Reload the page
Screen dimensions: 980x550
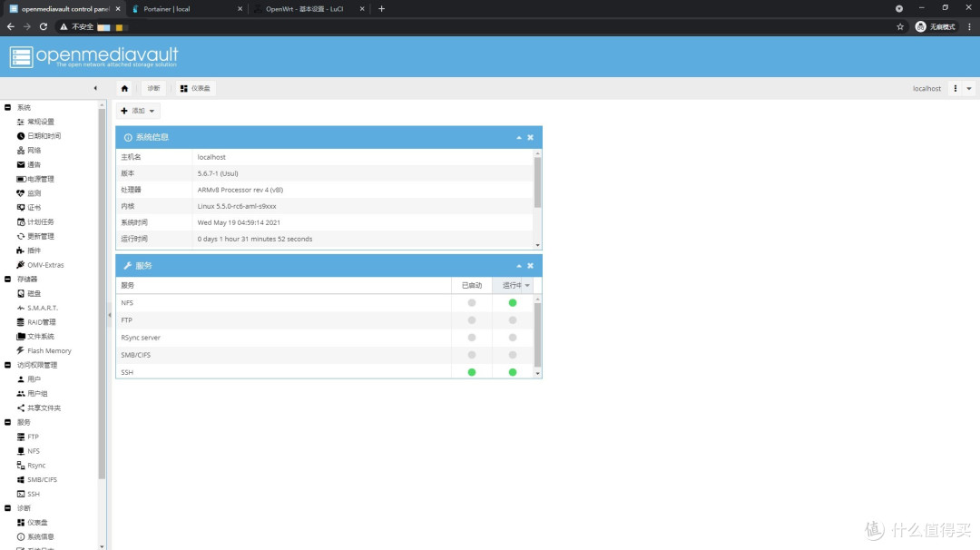tap(44, 27)
